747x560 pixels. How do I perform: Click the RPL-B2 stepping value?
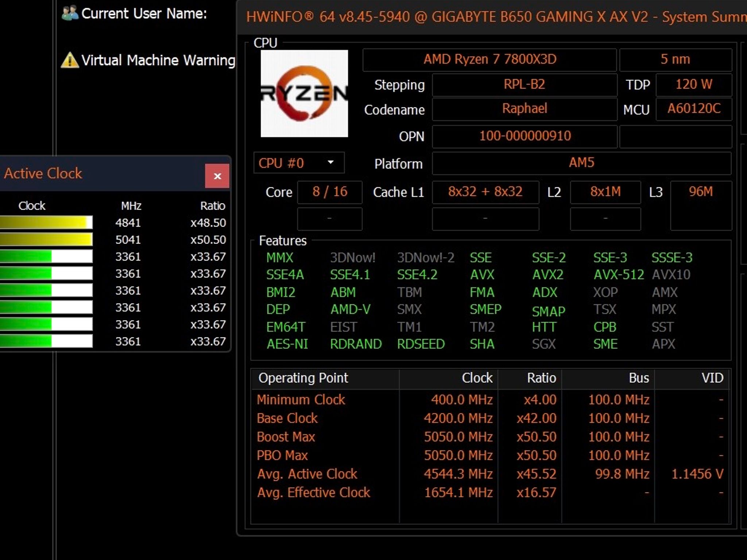pos(525,85)
